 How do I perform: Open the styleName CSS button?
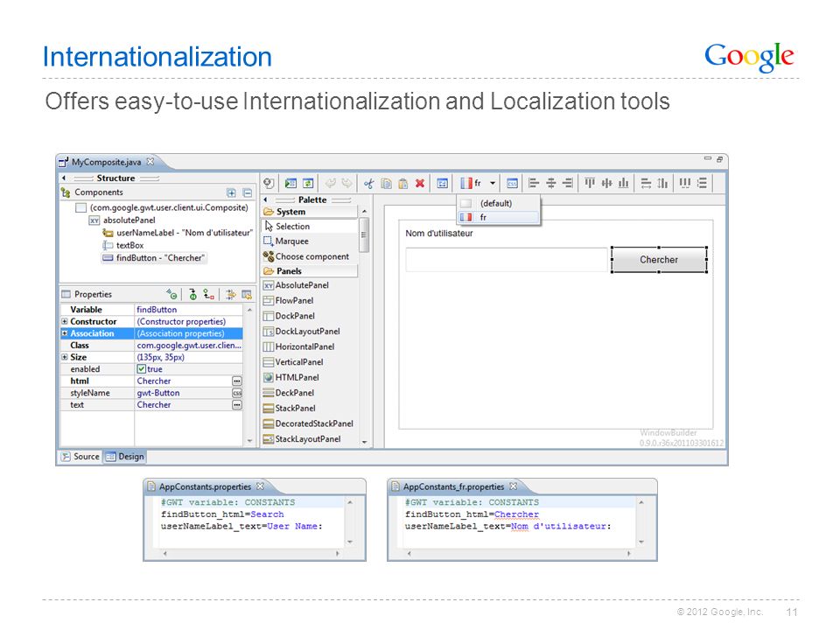[x=237, y=393]
